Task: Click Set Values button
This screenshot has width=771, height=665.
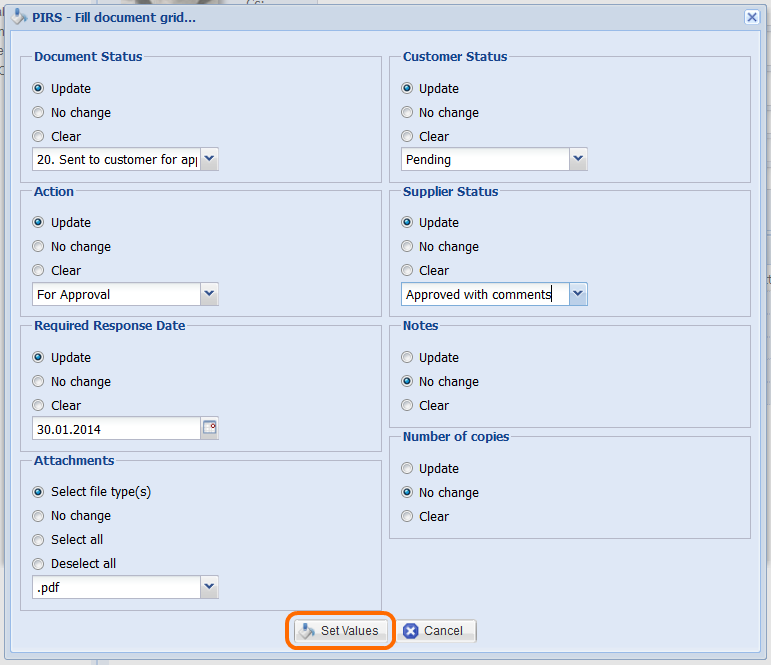Action: (x=340, y=631)
